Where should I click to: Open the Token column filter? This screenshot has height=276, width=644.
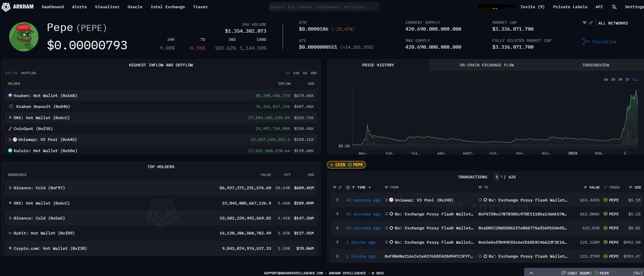click(605, 188)
